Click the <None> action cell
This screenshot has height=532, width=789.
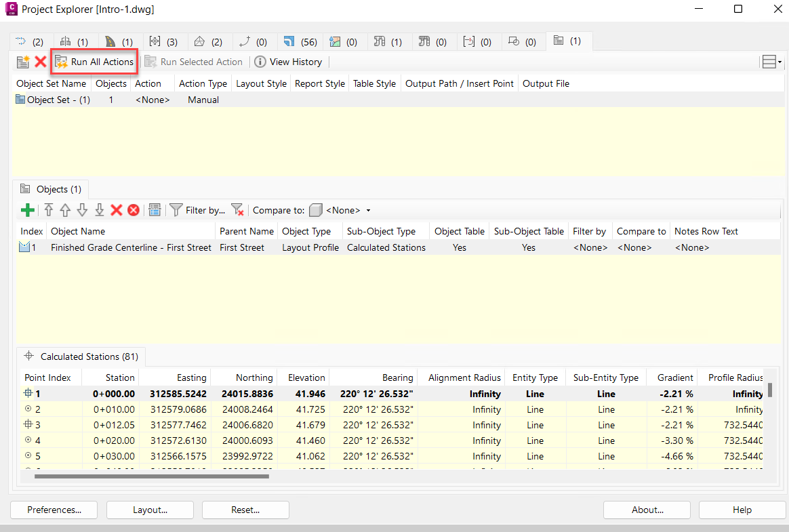pyautogui.click(x=153, y=100)
